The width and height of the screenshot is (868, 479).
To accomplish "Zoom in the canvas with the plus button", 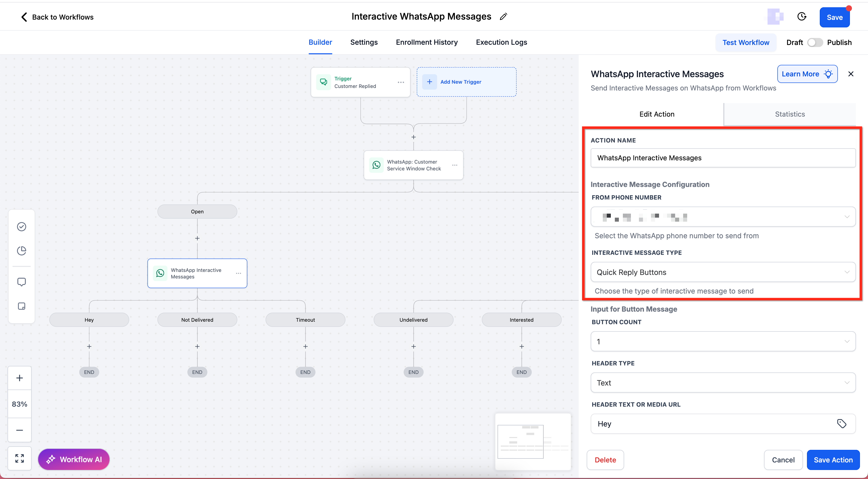I will (x=20, y=378).
